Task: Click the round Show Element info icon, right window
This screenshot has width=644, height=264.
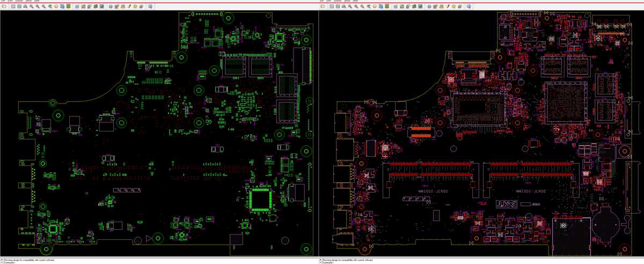Action: point(429,6)
